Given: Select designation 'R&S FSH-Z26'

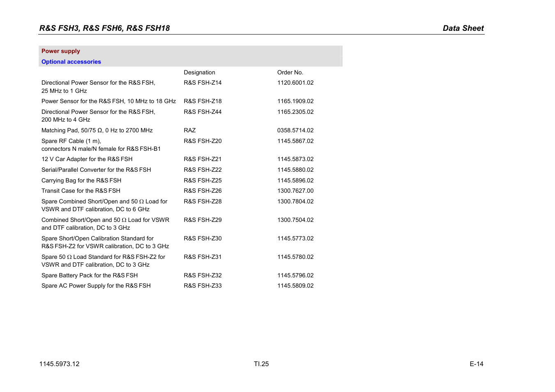Looking at the screenshot, I should point(203,191).
